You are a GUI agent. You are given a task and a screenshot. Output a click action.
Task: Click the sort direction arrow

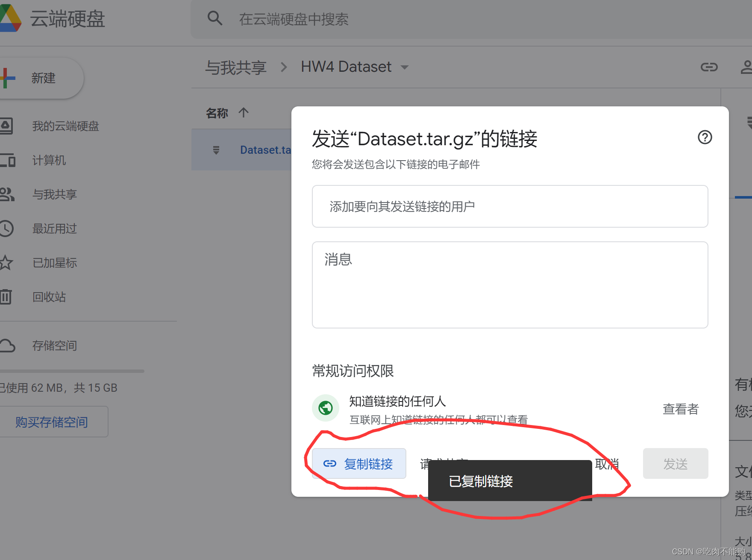pos(244,113)
